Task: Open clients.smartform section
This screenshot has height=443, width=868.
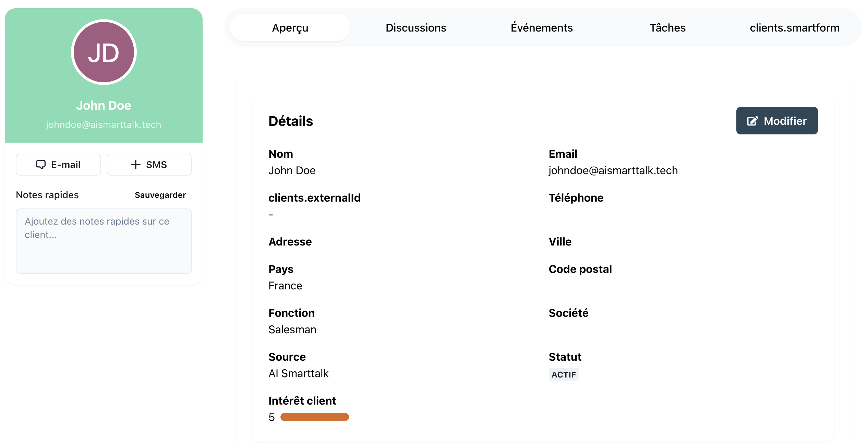Action: [795, 27]
